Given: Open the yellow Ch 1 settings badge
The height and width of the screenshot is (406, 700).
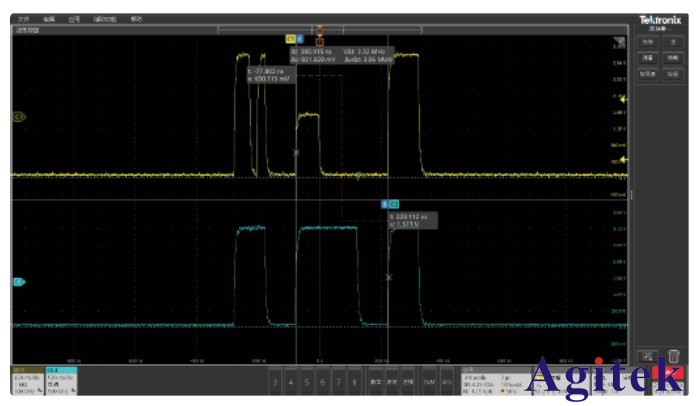Looking at the screenshot, I should pos(28,380).
